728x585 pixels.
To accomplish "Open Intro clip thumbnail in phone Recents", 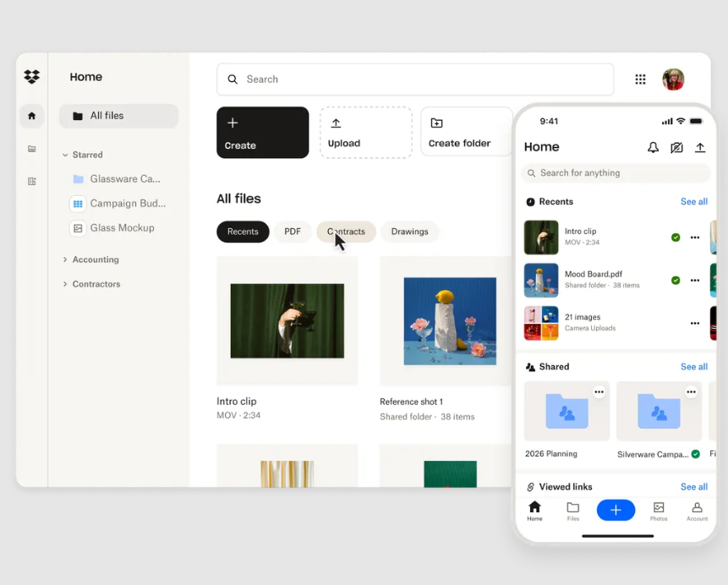I will click(541, 238).
